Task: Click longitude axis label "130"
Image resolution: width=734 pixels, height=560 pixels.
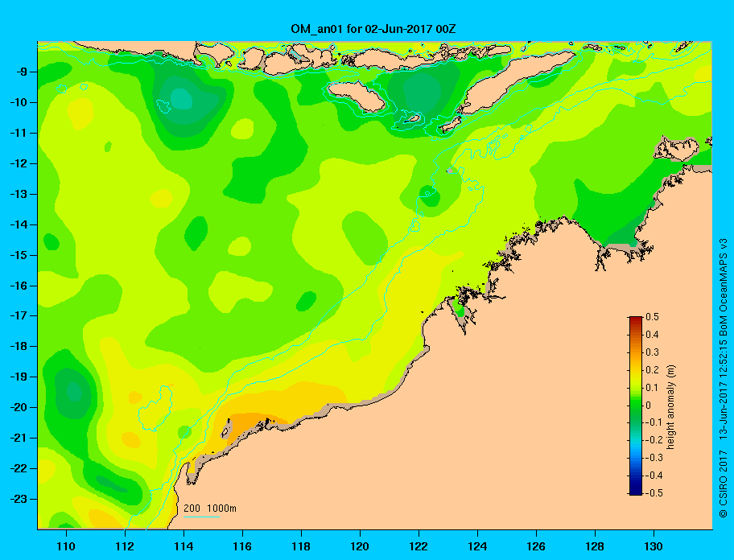Action: point(654,546)
